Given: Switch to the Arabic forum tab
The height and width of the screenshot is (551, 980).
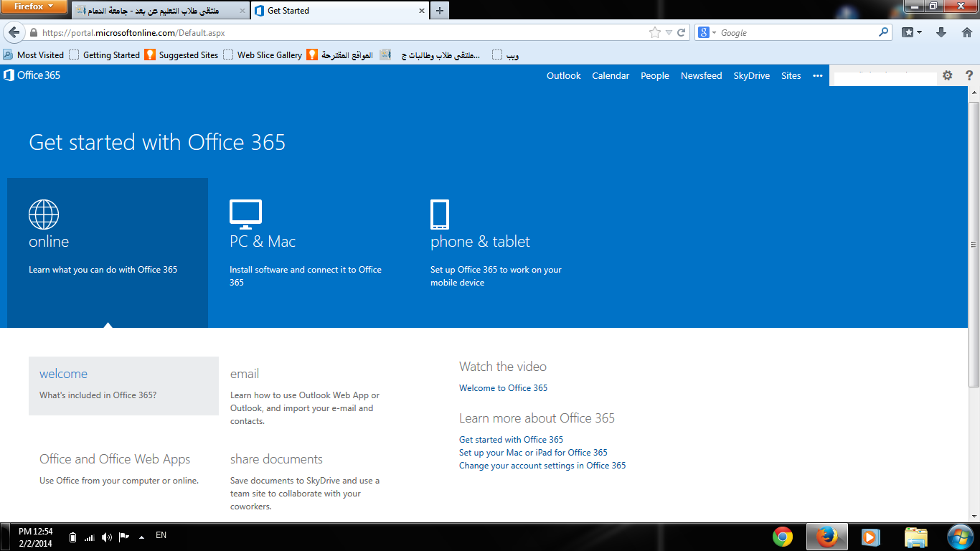Looking at the screenshot, I should pyautogui.click(x=161, y=11).
